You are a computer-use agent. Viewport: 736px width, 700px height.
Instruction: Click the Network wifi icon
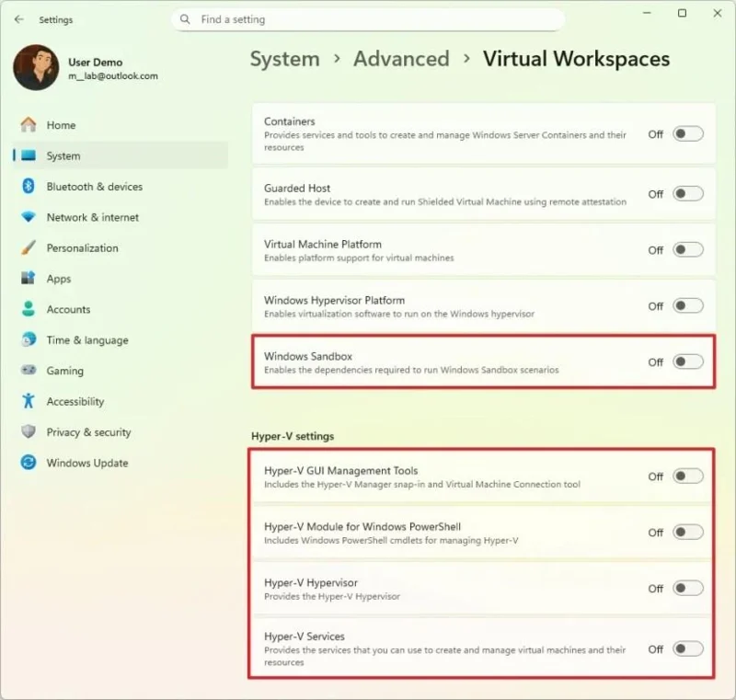[29, 217]
